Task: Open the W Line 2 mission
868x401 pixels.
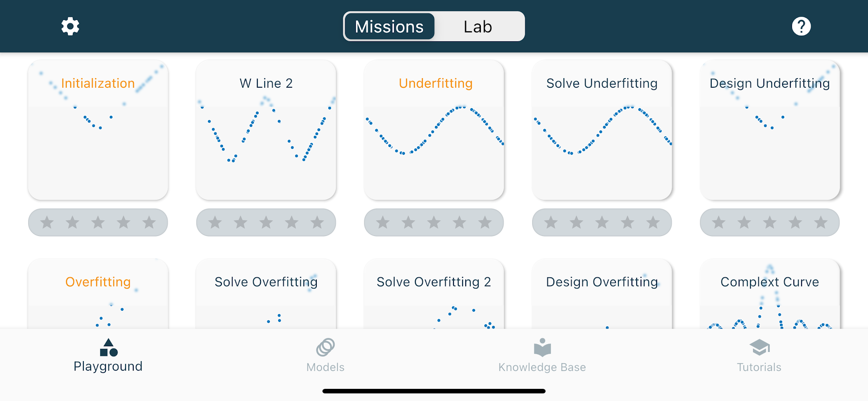Action: pyautogui.click(x=266, y=130)
